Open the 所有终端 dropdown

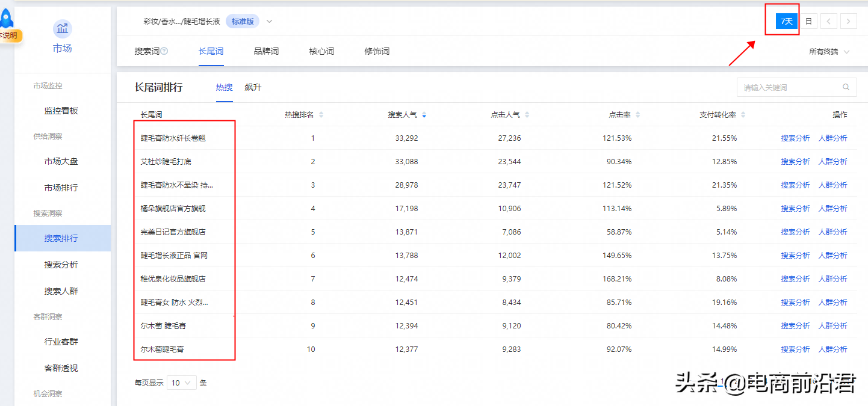(x=829, y=52)
